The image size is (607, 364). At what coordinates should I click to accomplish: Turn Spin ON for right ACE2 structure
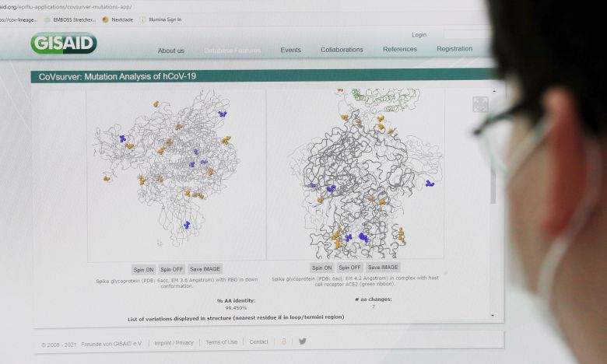(321, 268)
